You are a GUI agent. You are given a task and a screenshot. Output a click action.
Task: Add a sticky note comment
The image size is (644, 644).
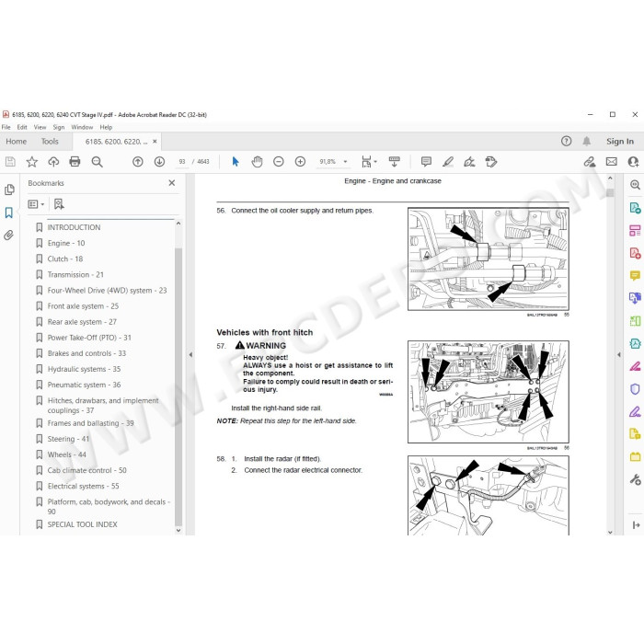click(426, 162)
